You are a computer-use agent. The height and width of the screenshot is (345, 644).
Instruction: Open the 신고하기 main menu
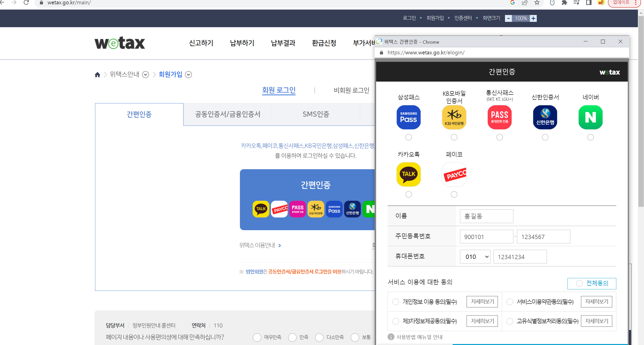tap(201, 43)
